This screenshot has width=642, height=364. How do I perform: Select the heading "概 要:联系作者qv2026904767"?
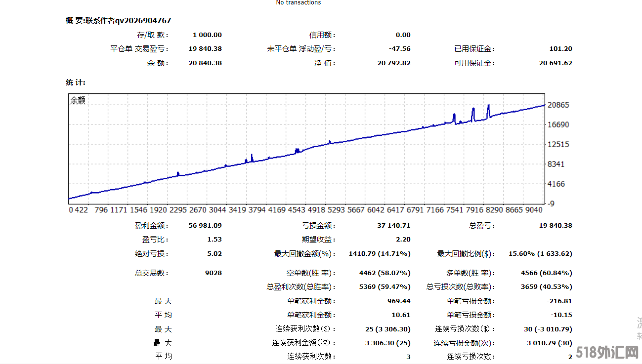pos(119,20)
